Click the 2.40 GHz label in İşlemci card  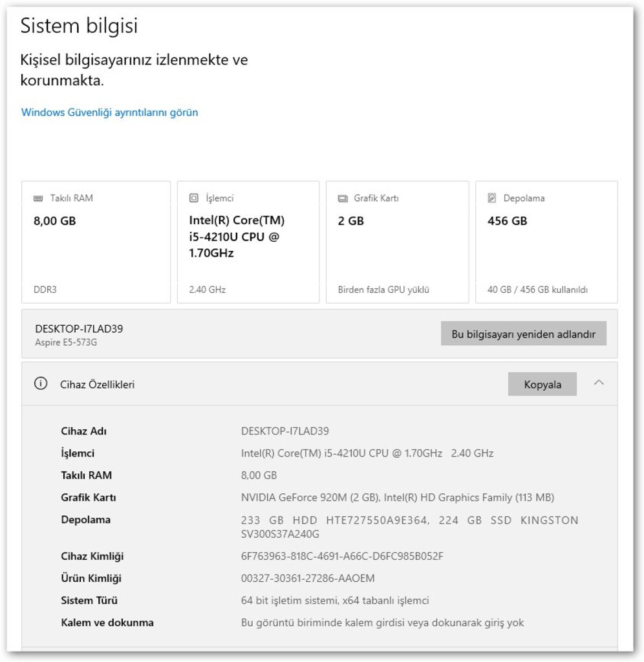[x=207, y=290]
